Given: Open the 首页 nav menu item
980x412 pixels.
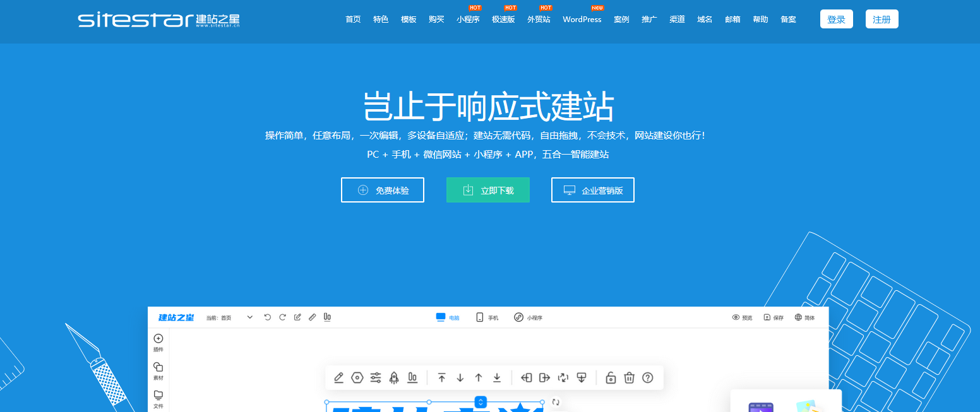Looking at the screenshot, I should tap(353, 20).
